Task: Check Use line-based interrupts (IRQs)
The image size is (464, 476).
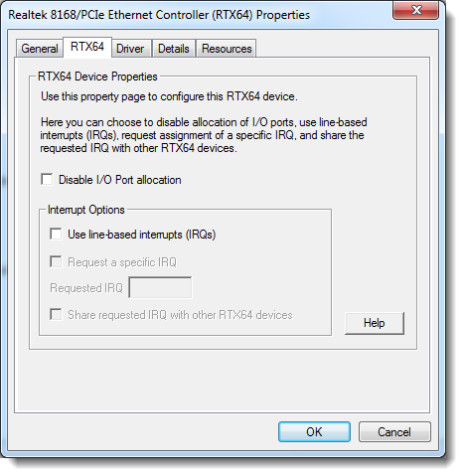Action: pos(56,234)
